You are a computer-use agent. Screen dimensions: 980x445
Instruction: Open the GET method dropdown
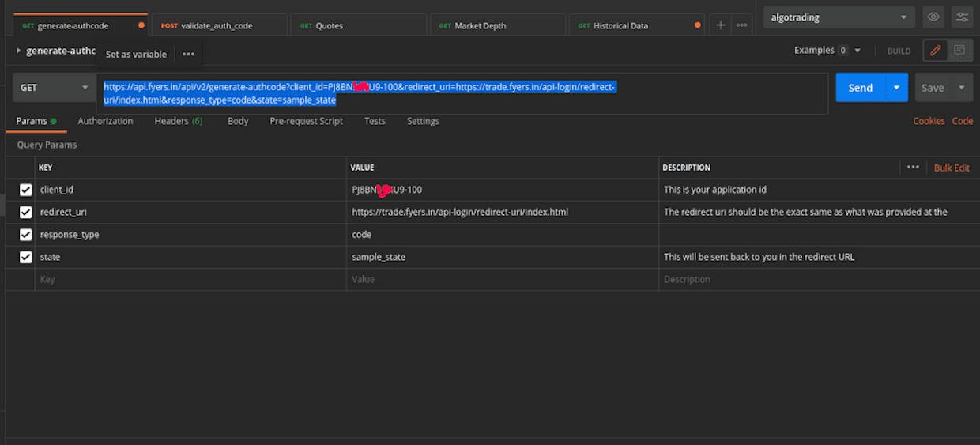point(54,88)
